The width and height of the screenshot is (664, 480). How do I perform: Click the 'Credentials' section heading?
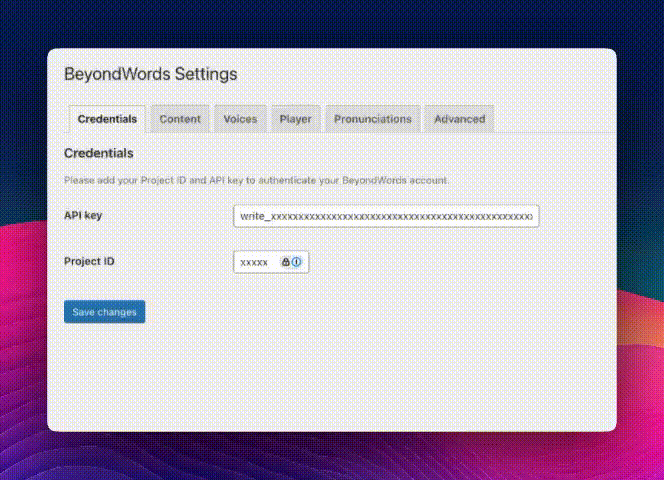(99, 153)
